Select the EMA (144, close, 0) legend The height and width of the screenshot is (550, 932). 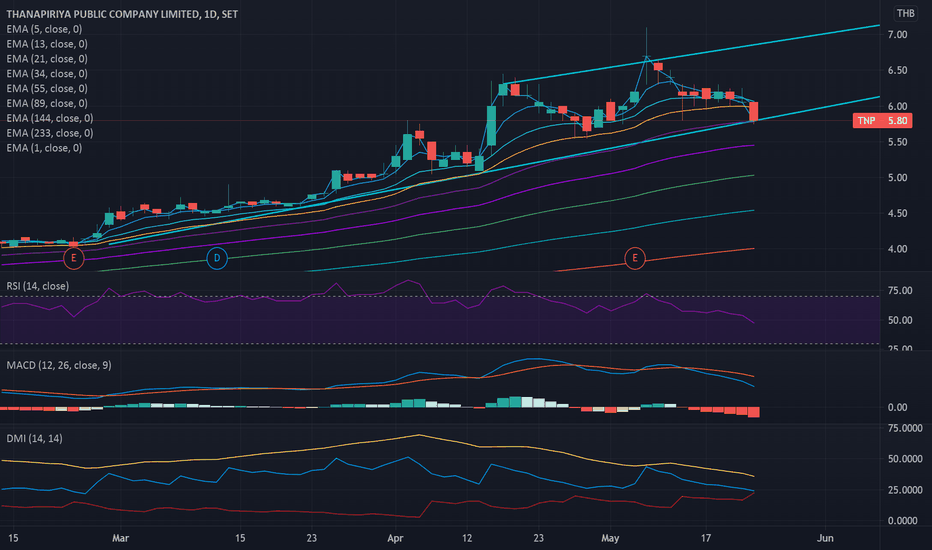49,118
